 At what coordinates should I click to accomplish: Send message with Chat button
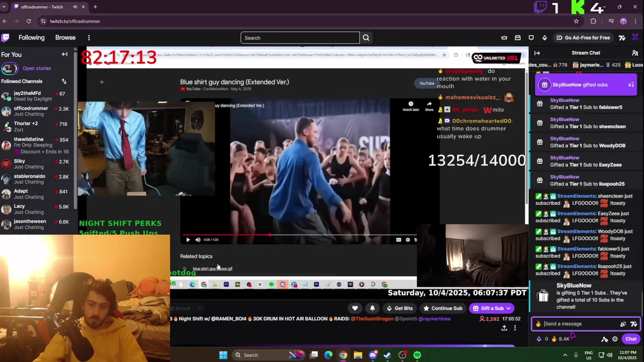tap(631, 339)
